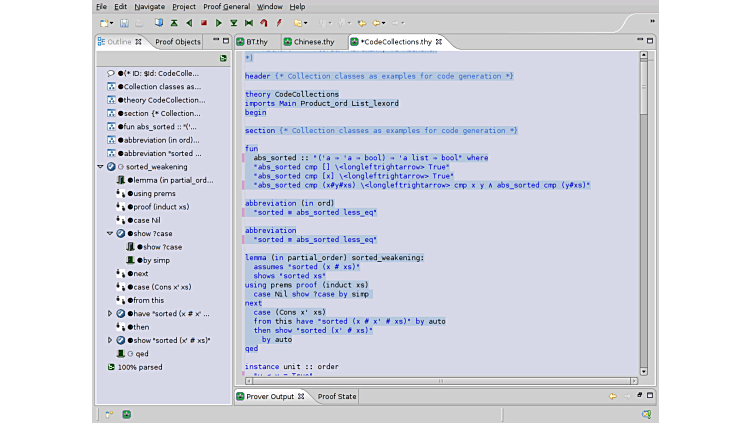Screen dimensions: 752x423
Task: Click the red Restart curved arrow icon
Action: click(264, 22)
